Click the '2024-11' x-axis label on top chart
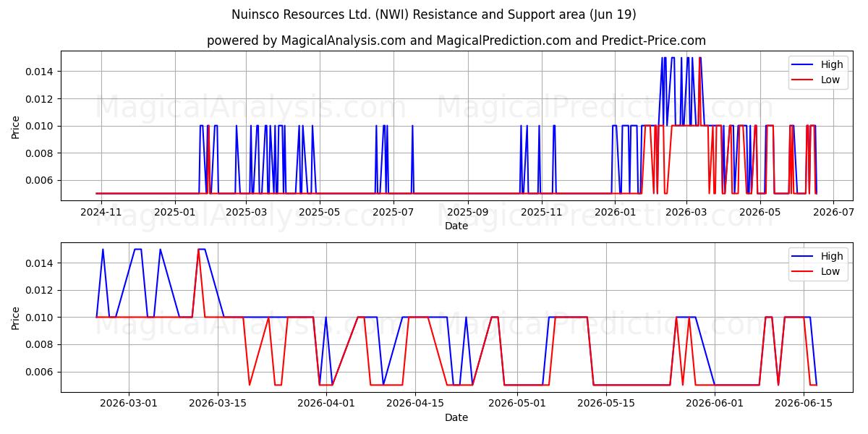 101,212
